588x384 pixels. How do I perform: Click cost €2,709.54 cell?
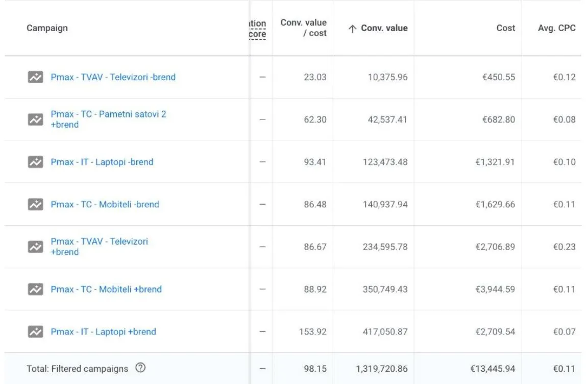pos(495,331)
